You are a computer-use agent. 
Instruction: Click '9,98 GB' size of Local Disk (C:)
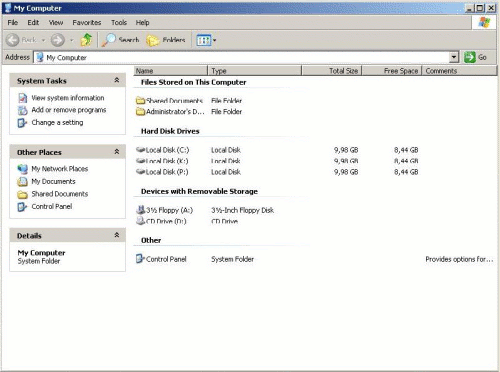click(346, 150)
